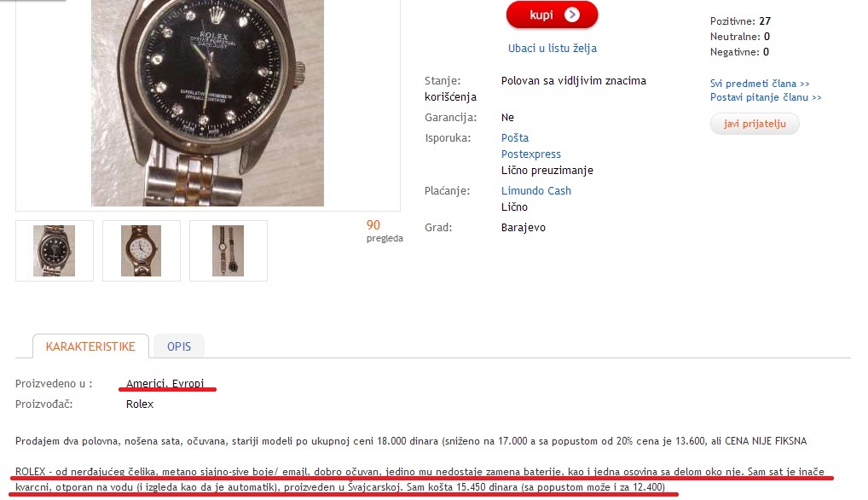Switch to the OPIS tab
Image resolution: width=868 pixels, height=500 pixels.
pyautogui.click(x=179, y=346)
